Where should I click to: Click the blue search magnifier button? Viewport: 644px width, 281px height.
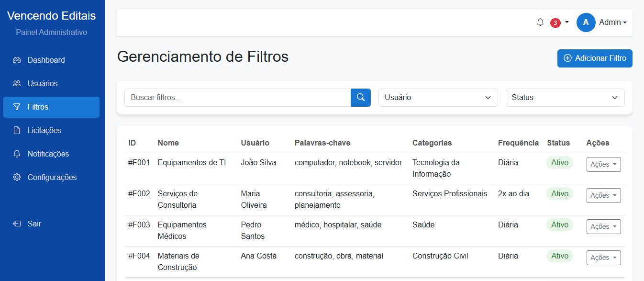tap(360, 97)
